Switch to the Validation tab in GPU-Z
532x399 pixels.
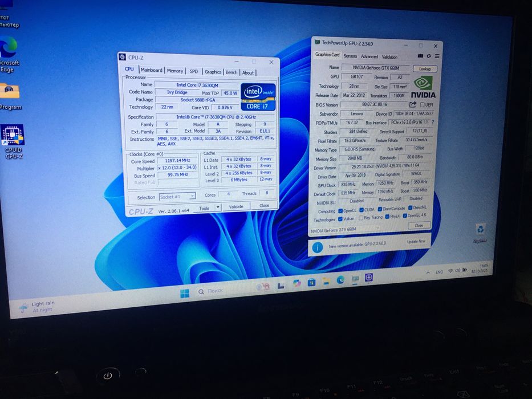[x=389, y=57]
